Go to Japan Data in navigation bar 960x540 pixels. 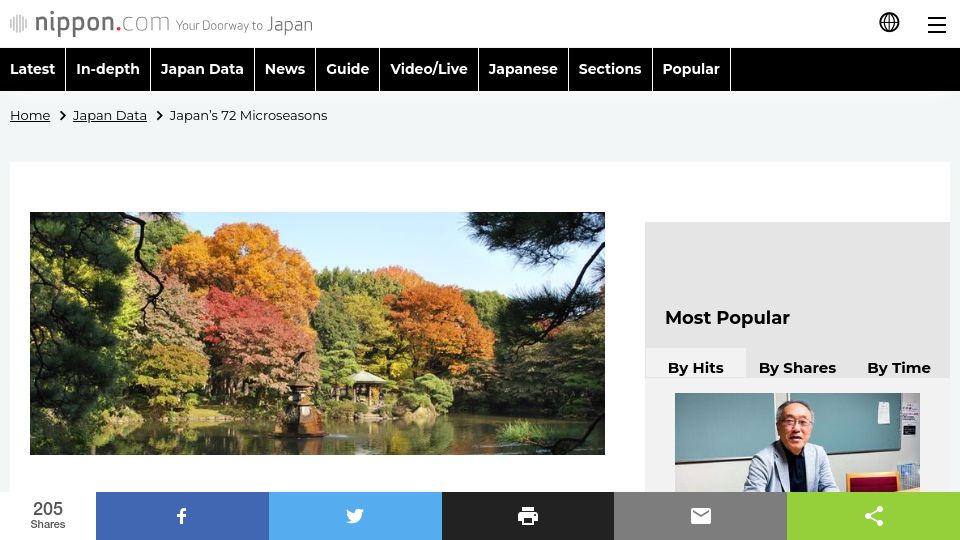202,69
